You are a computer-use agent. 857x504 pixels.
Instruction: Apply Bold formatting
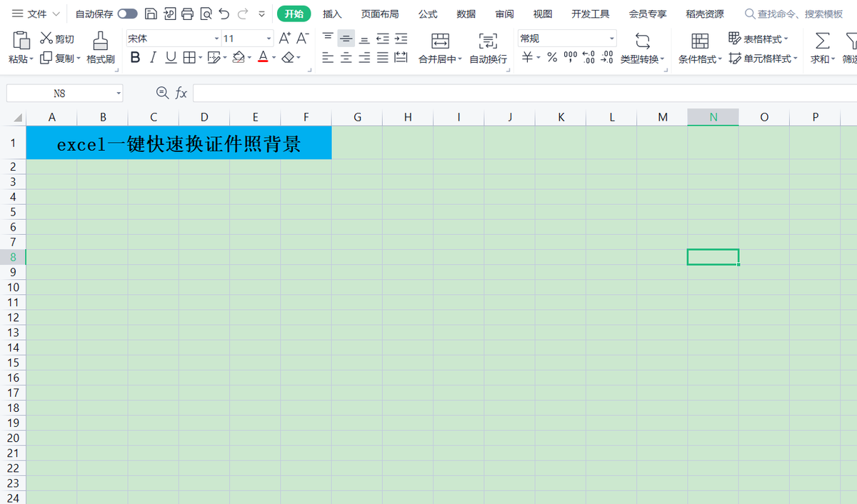click(x=135, y=58)
